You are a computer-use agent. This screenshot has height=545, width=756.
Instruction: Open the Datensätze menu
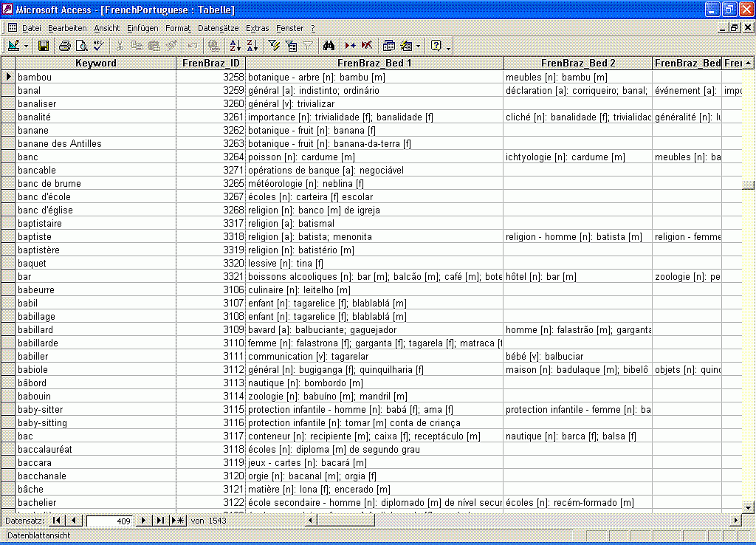click(219, 28)
